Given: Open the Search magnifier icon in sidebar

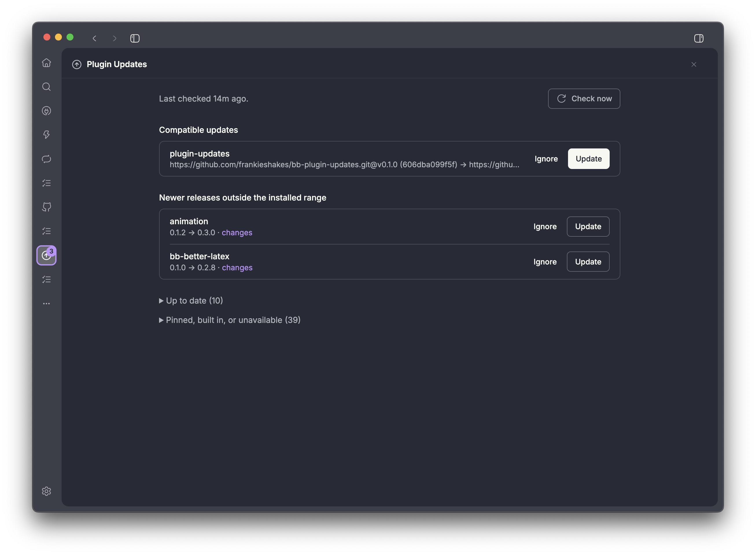Looking at the screenshot, I should [x=46, y=87].
